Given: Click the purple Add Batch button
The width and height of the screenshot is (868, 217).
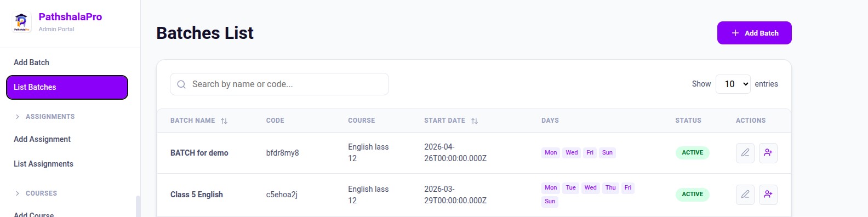Looking at the screenshot, I should [x=755, y=33].
